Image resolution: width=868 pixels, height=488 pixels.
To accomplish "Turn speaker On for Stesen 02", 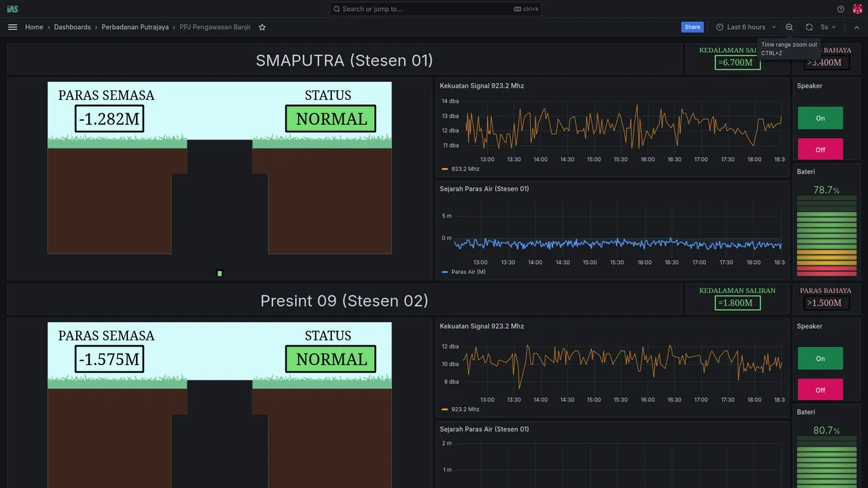I will tap(820, 359).
